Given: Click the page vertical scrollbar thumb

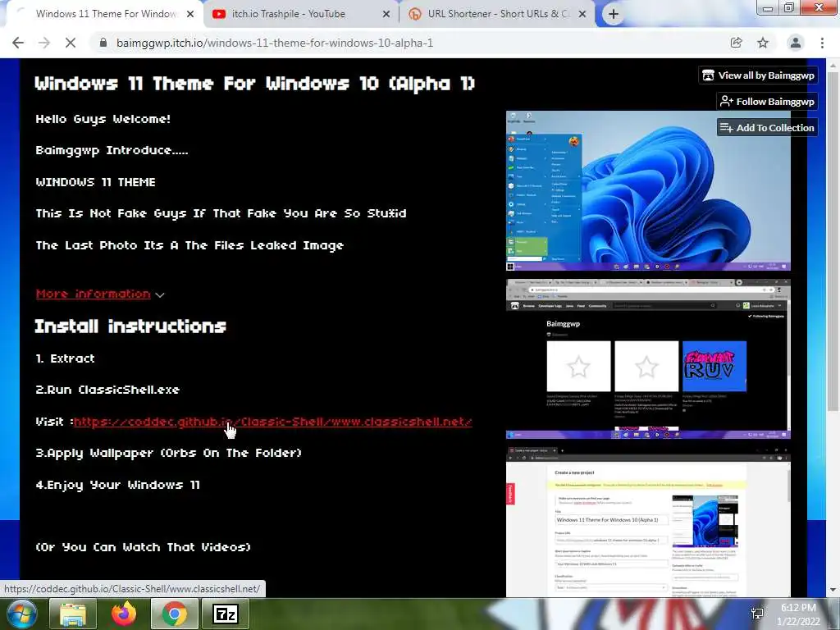Looking at the screenshot, I should tap(833, 241).
